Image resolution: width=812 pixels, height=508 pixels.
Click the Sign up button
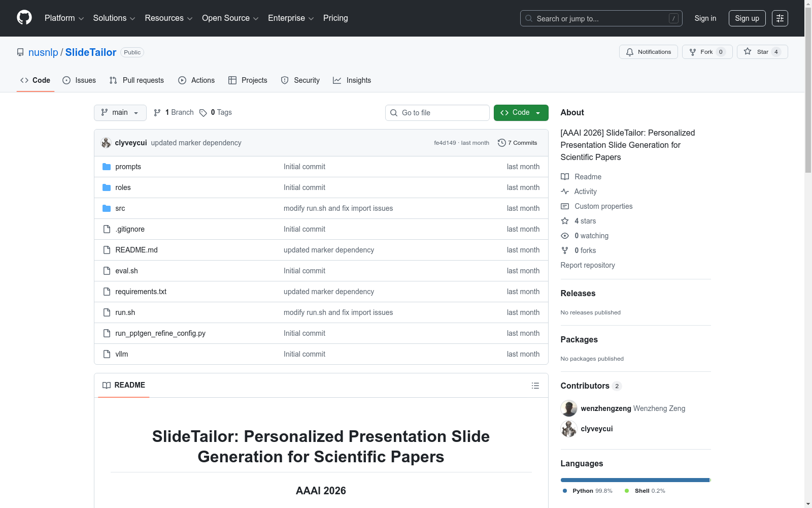747,18
